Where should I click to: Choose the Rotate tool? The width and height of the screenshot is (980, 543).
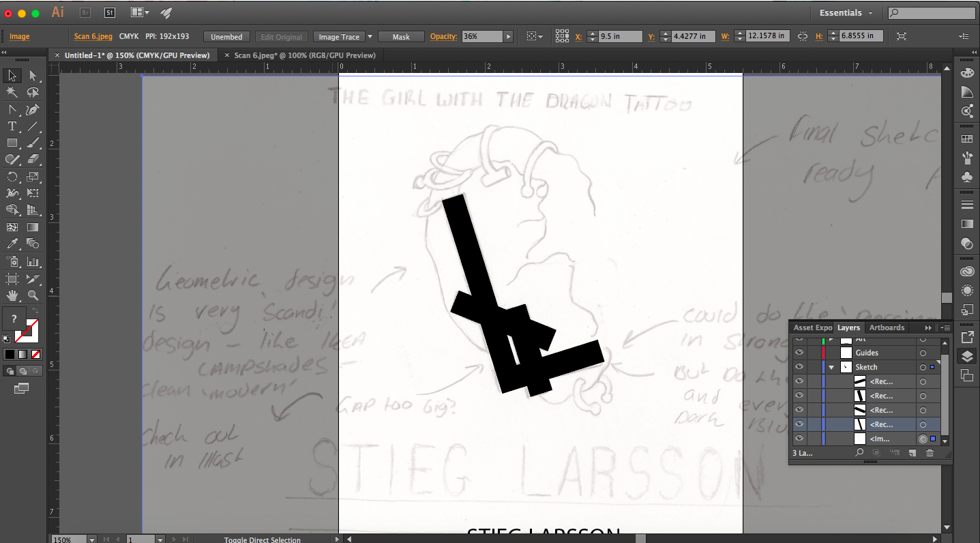[12, 176]
